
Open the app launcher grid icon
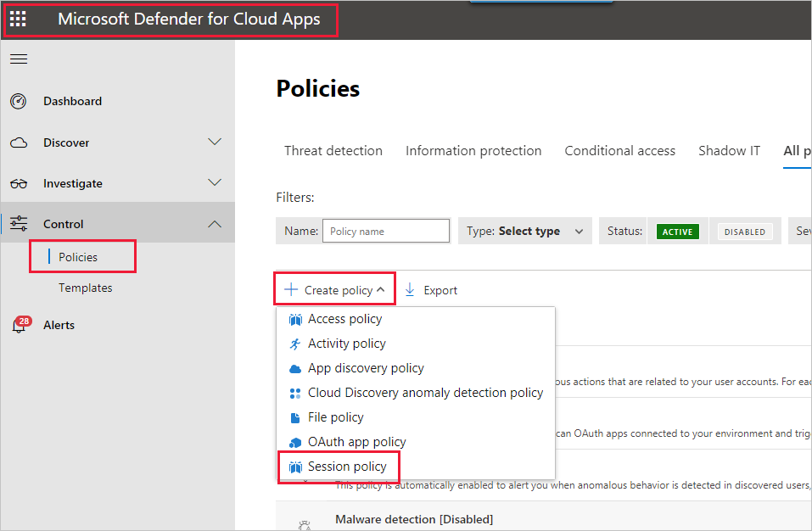[x=18, y=19]
